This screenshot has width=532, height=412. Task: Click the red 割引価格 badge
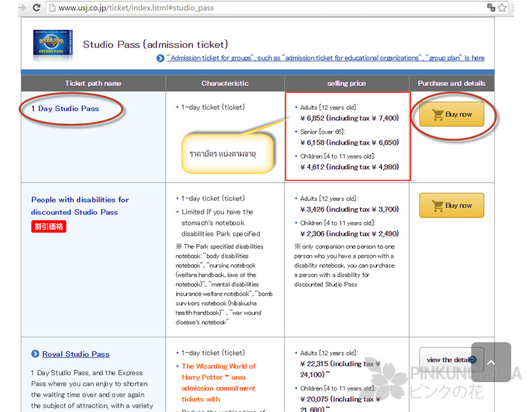click(49, 226)
